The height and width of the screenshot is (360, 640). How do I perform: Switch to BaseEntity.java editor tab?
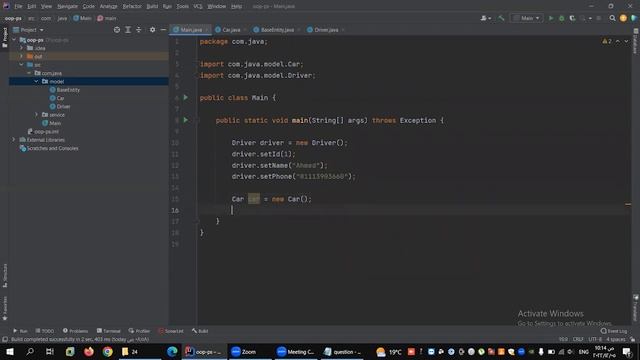pos(277,30)
